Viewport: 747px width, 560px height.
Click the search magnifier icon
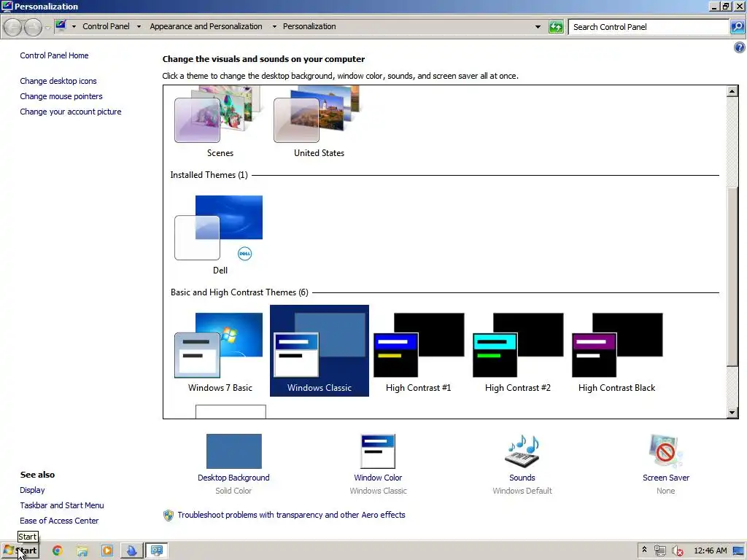[738, 27]
